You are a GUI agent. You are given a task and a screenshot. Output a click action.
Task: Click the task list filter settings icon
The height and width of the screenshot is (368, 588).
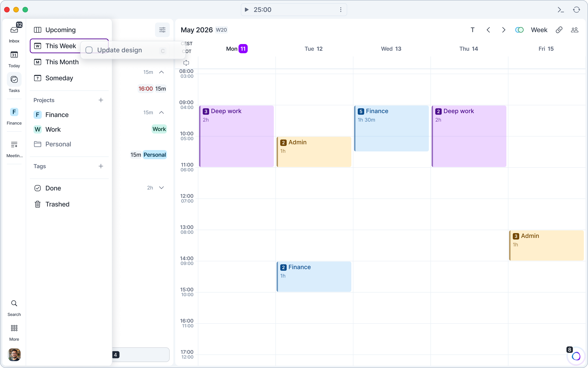pos(162,30)
